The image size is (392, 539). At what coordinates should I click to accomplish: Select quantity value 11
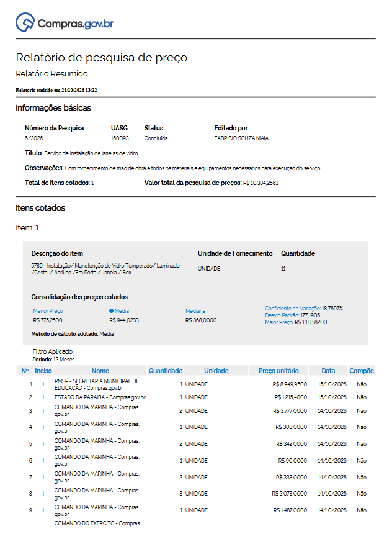tap(283, 269)
